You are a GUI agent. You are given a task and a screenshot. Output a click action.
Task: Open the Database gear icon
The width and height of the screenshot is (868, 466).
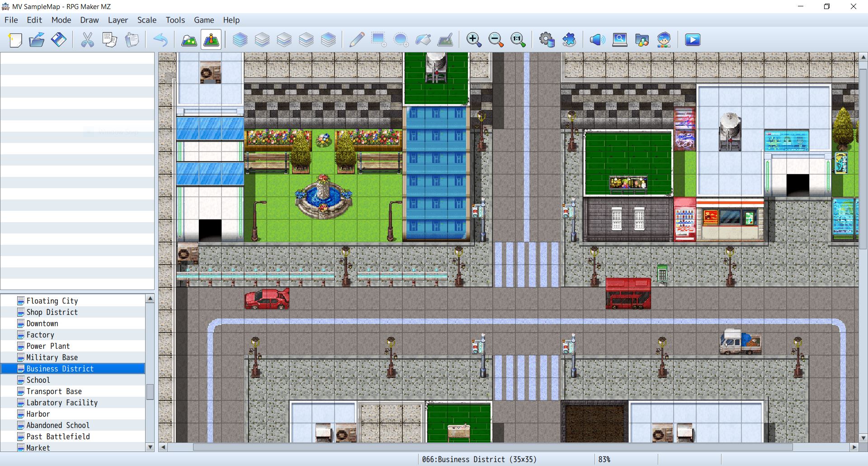click(x=547, y=40)
